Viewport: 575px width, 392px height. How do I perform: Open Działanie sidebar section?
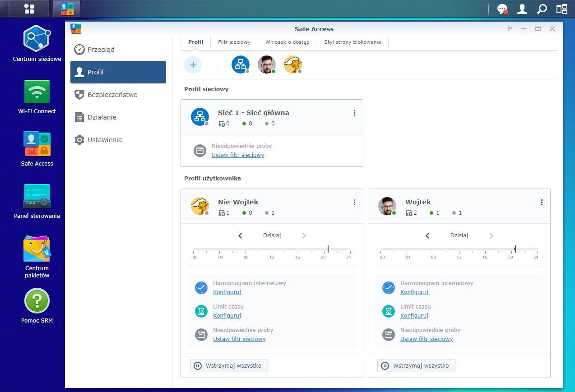pyautogui.click(x=118, y=117)
